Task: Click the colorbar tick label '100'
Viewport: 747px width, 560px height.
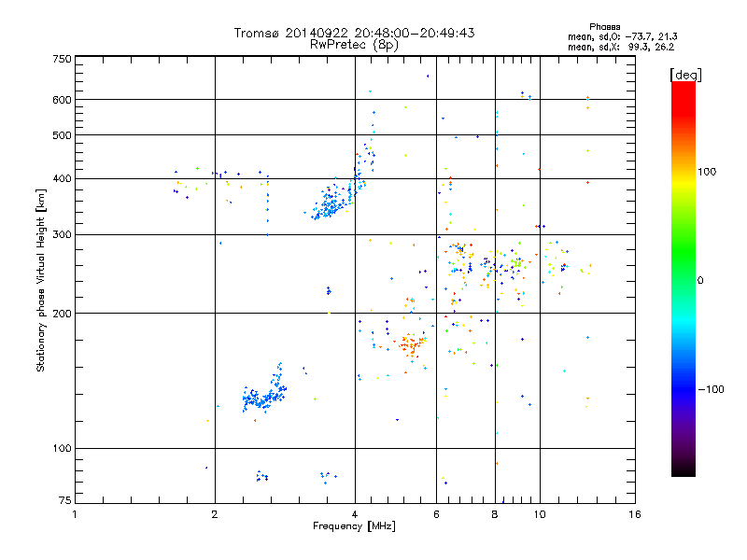Action: coord(707,172)
